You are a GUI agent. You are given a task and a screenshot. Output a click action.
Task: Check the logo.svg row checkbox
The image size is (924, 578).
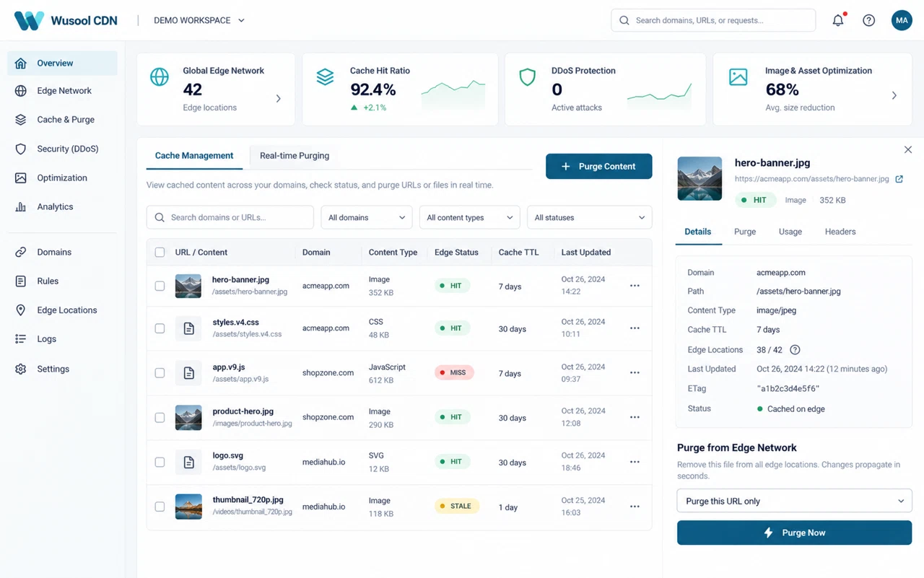[x=160, y=462]
